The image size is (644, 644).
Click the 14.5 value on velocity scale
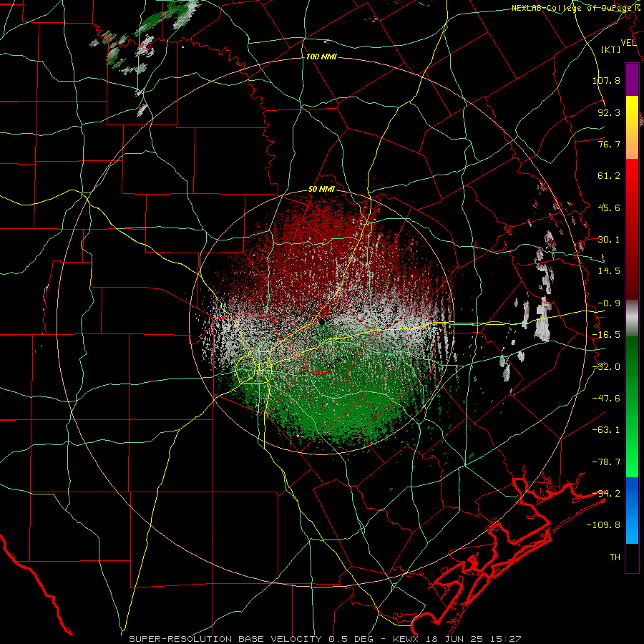(609, 271)
